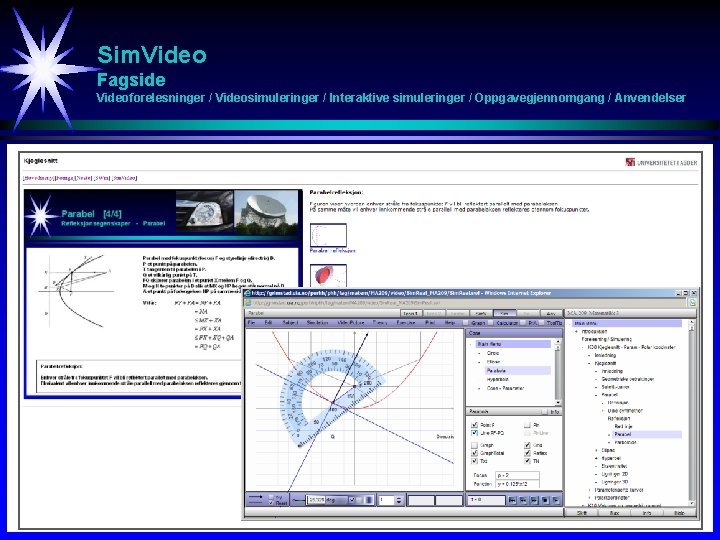Screen dimensions: 720x540
Task: Click the parabola reflection thumbnail icon
Action: (x=328, y=236)
